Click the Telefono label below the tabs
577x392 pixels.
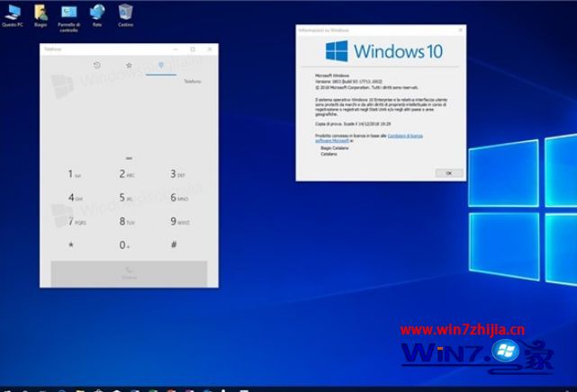pyautogui.click(x=193, y=81)
